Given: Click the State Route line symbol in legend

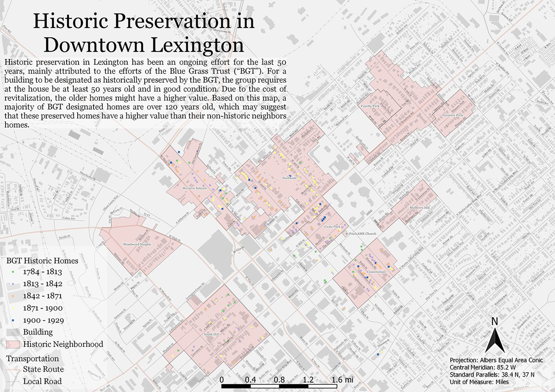Looking at the screenshot, I should coord(13,369).
